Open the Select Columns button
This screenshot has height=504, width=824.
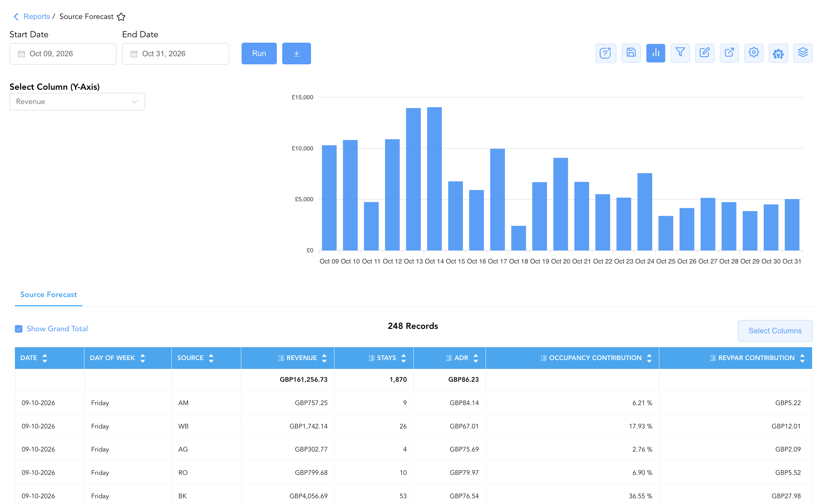pos(775,331)
